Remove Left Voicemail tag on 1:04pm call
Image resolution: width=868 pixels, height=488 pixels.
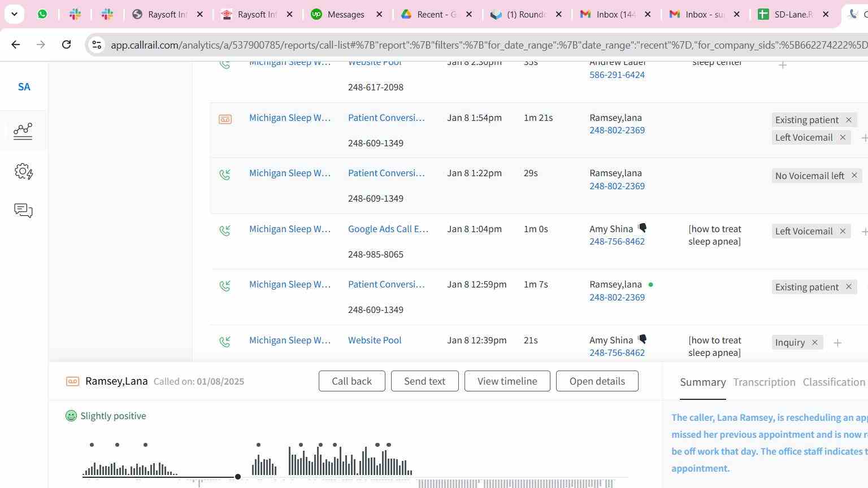click(843, 231)
